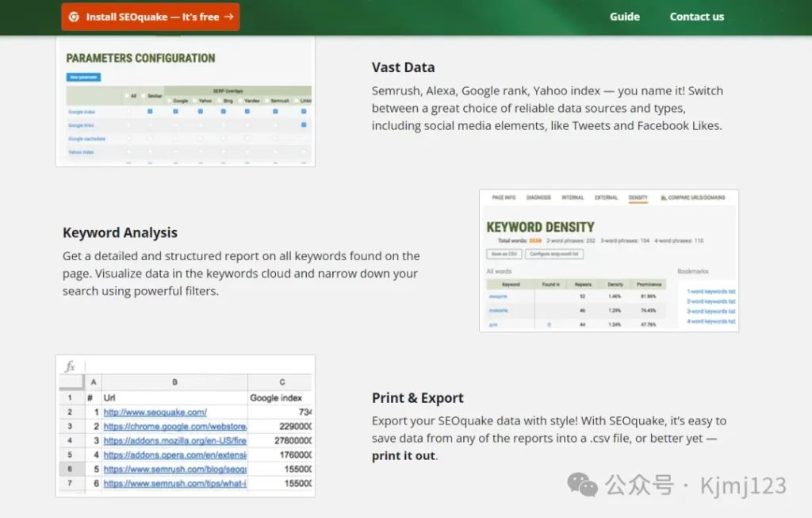Uncheck Google index row's Yahoo column checkbox
Image resolution: width=812 pixels, height=518 pixels.
(x=200, y=111)
